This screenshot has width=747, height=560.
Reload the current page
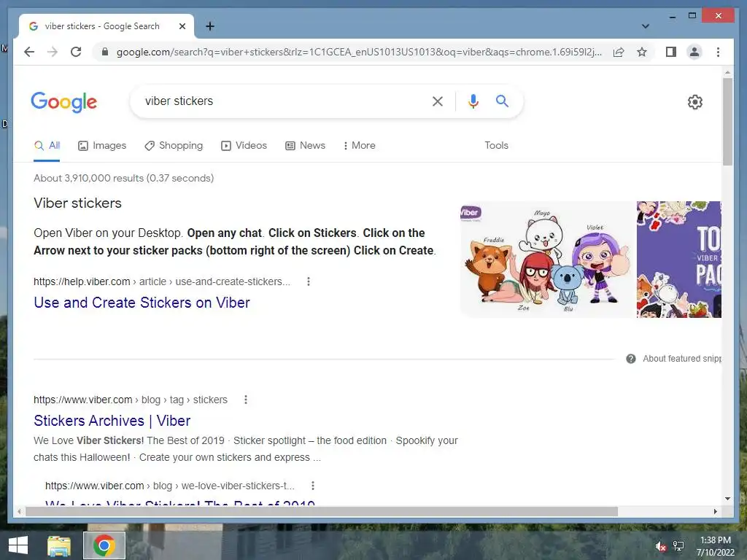pos(76,52)
